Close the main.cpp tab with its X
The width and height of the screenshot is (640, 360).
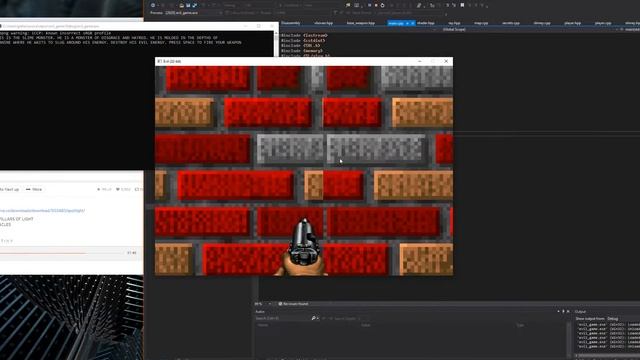tap(412, 23)
